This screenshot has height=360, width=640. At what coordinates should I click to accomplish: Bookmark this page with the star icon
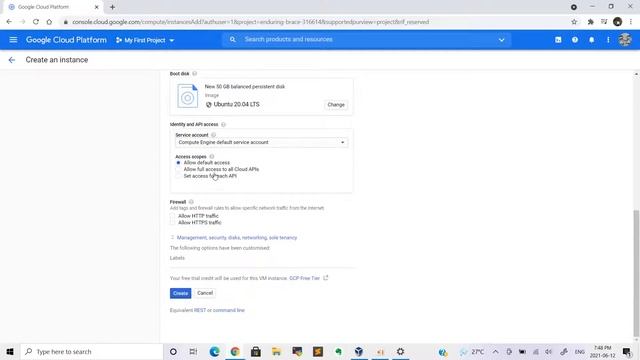[574, 22]
